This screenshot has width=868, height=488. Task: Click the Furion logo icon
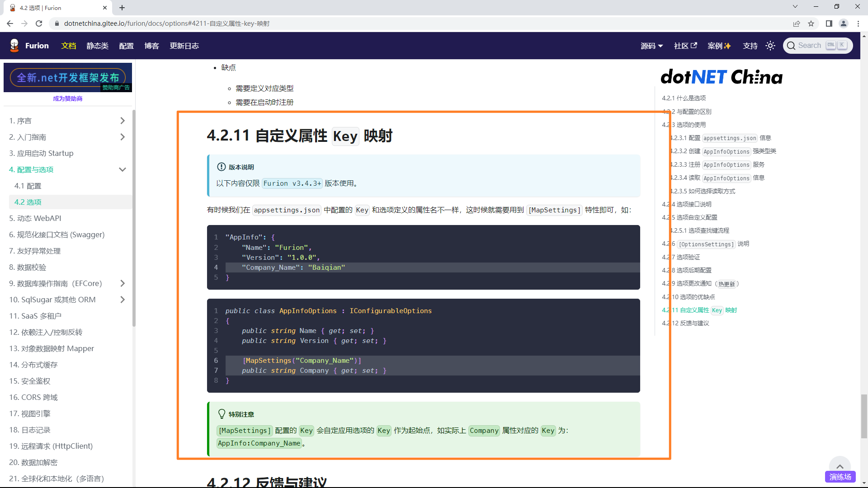(14, 45)
